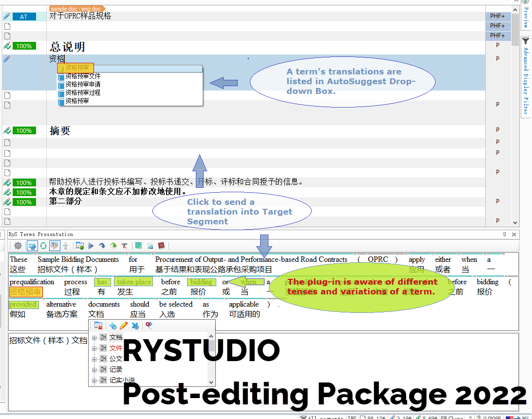Click the blue play arrow icon
Image resolution: width=532 pixels, height=419 pixels.
(91, 245)
